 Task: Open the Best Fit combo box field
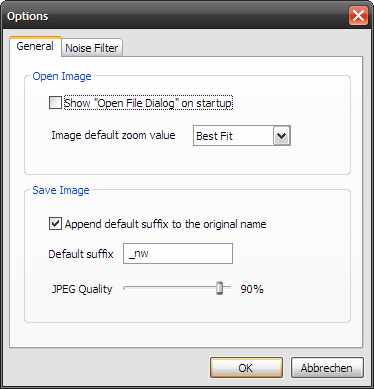(242, 135)
